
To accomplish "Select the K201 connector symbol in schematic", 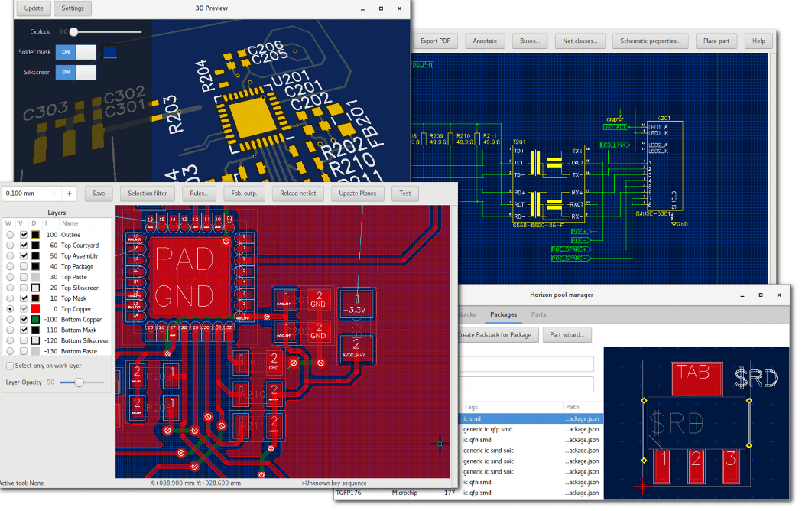I will (x=665, y=166).
